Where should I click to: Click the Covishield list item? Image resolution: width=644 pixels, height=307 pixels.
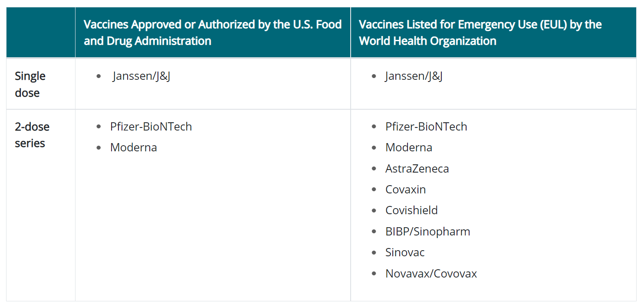pos(411,210)
